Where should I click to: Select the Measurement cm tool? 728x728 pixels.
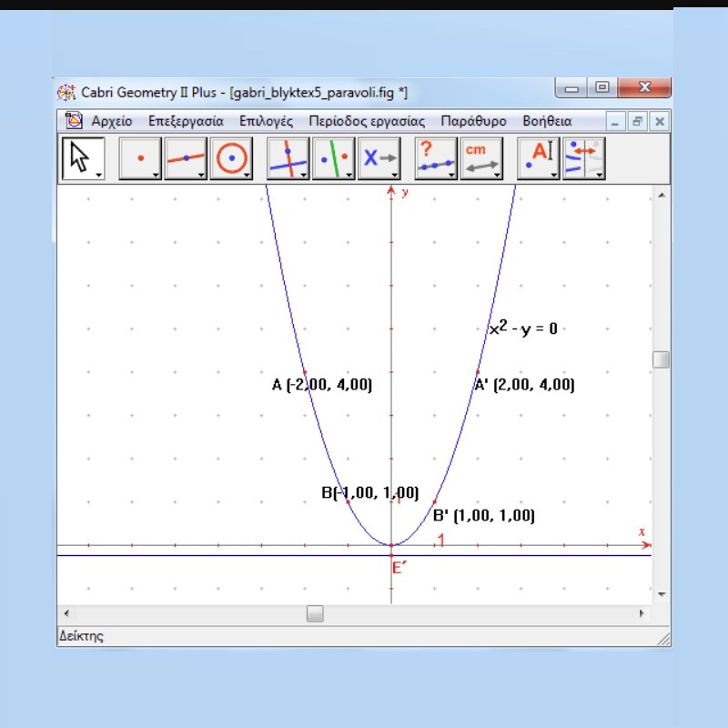pyautogui.click(x=481, y=157)
